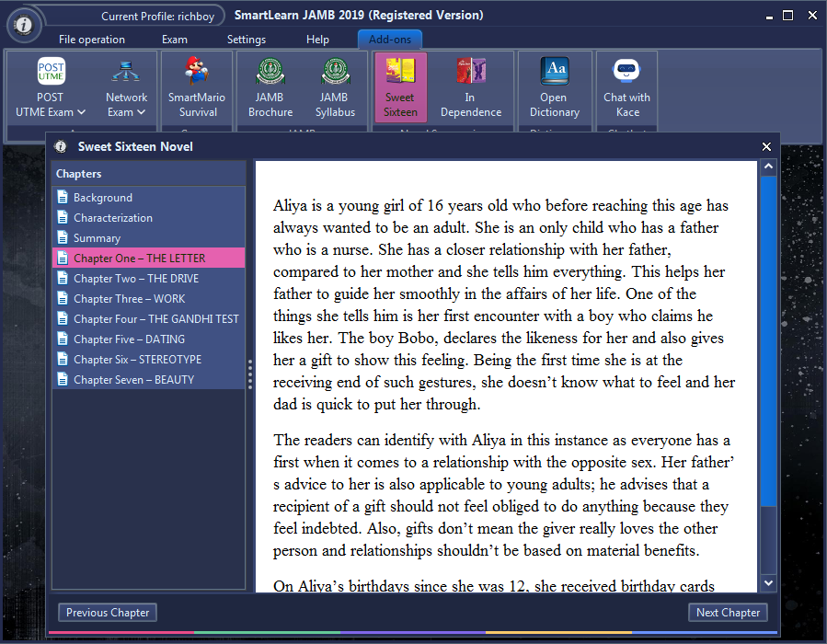
Task: Click the info icon at top-left of app
Action: pyautogui.click(x=24, y=24)
